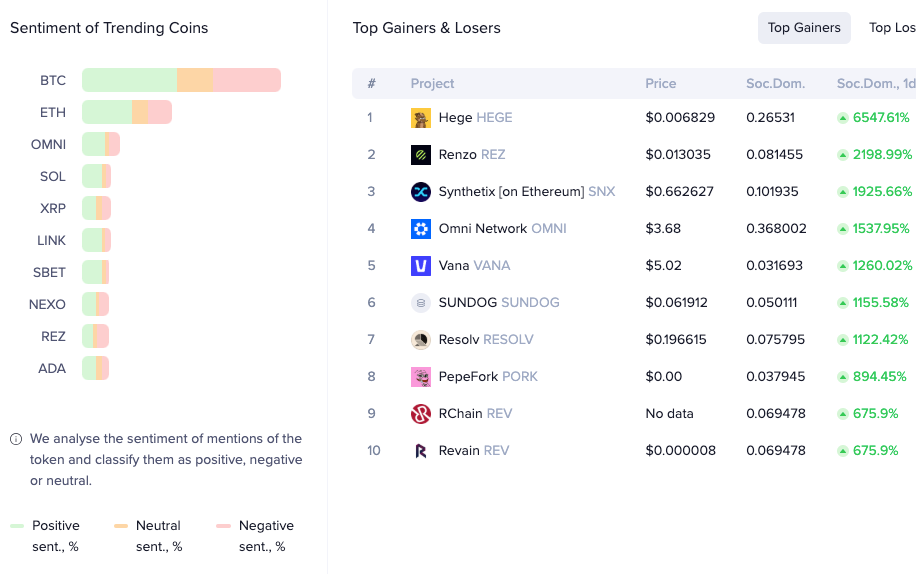This screenshot has height=574, width=916.
Task: Click the up-arrow icon next to 1122.42%
Action: pyautogui.click(x=842, y=340)
